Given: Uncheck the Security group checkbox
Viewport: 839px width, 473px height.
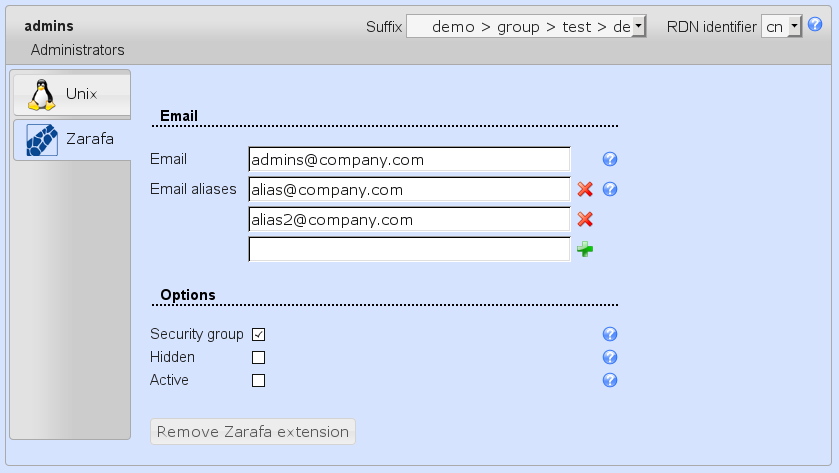Looking at the screenshot, I should coord(258,335).
